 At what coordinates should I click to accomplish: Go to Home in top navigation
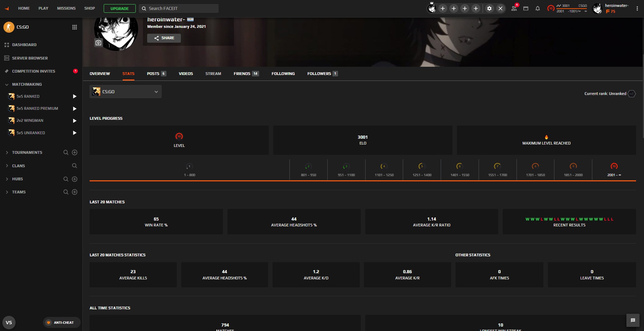(x=24, y=8)
